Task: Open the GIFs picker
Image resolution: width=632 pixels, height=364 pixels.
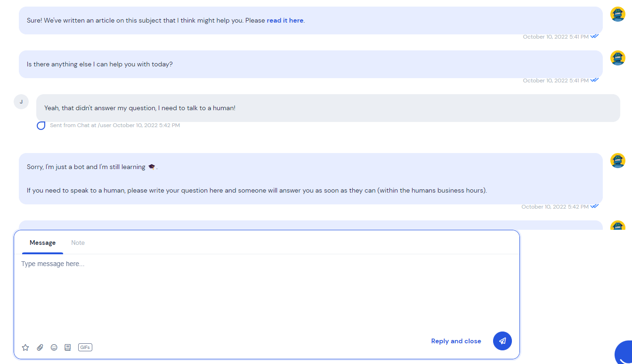Action: coord(85,348)
